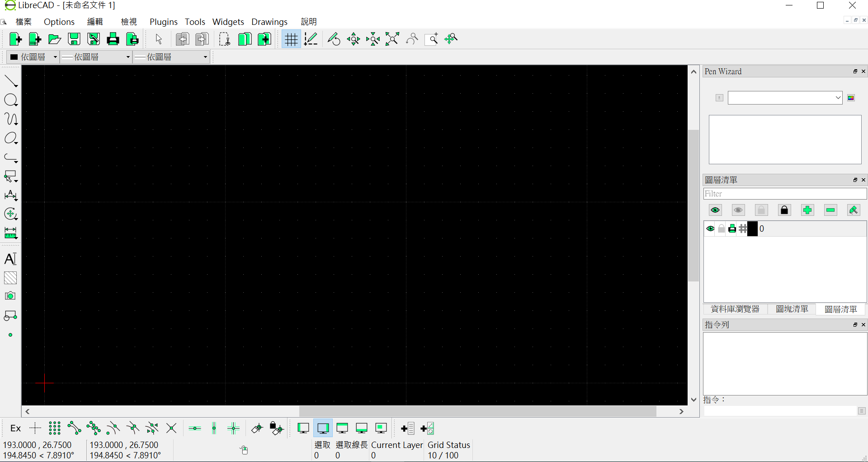The image size is (868, 462).
Task: Toggle lock icon of layer 0
Action: coord(722,229)
